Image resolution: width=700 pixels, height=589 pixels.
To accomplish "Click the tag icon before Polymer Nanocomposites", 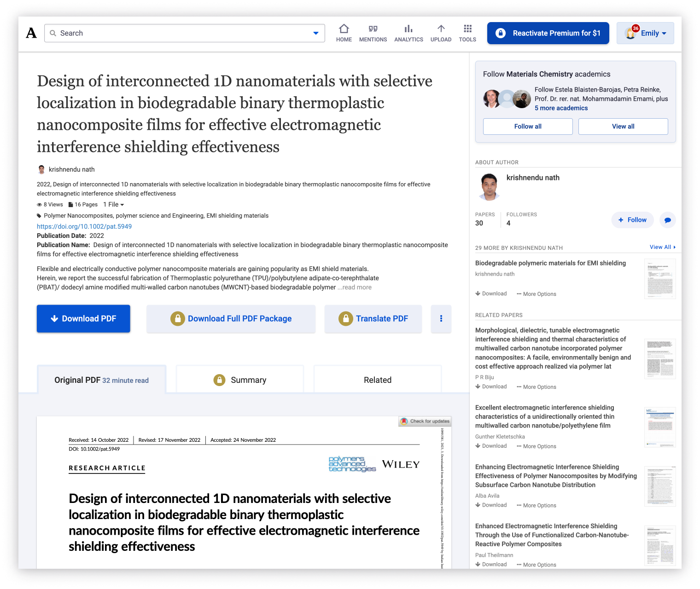I will point(39,215).
